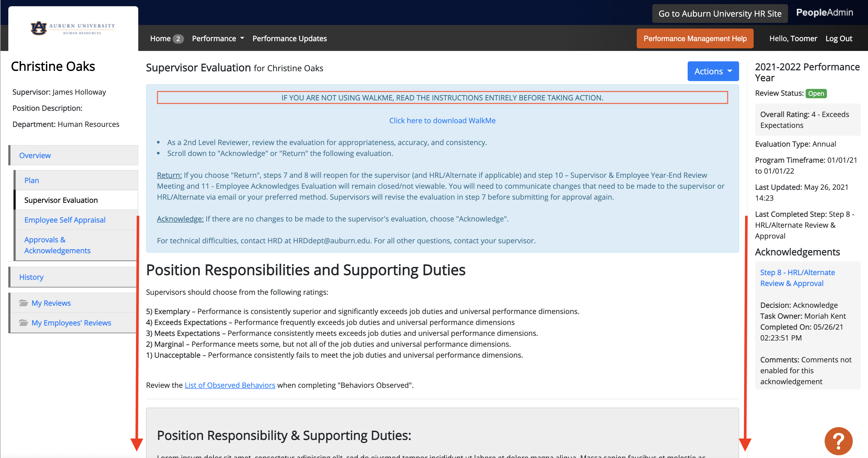Click Last Updated: May 26, 2021 text
Screen dimensions: 868x458
(x=802, y=192)
